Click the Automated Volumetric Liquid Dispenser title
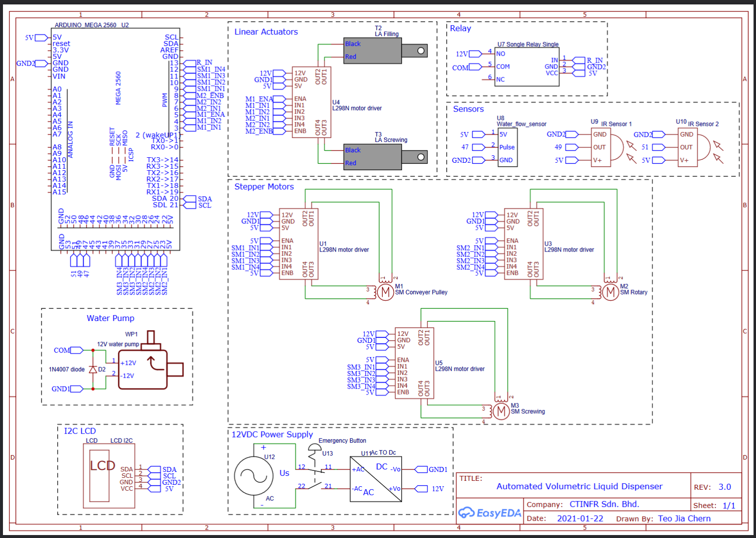The height and width of the screenshot is (538, 756). point(579,487)
